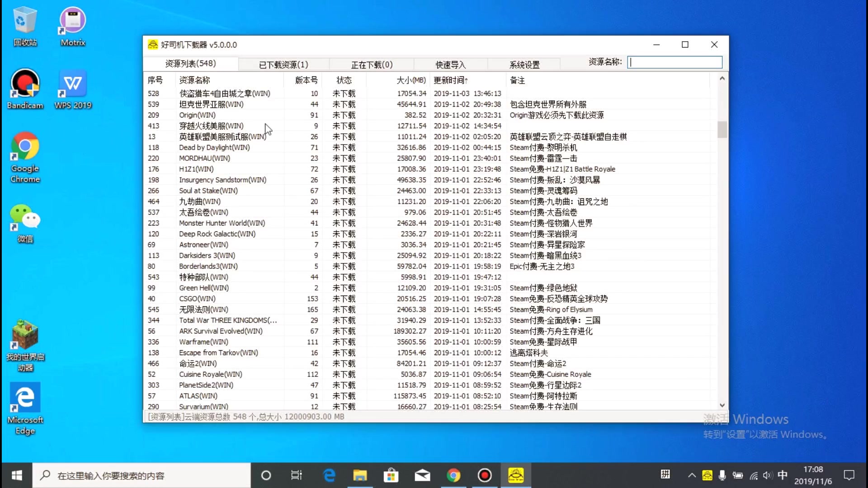The width and height of the screenshot is (868, 488).
Task: Click 版本号 column header
Action: pos(305,80)
